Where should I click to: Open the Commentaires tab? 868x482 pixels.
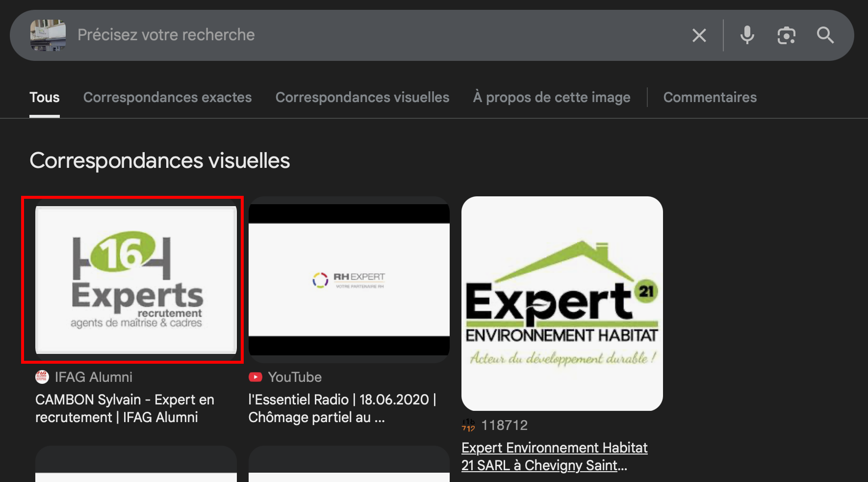[x=710, y=97]
